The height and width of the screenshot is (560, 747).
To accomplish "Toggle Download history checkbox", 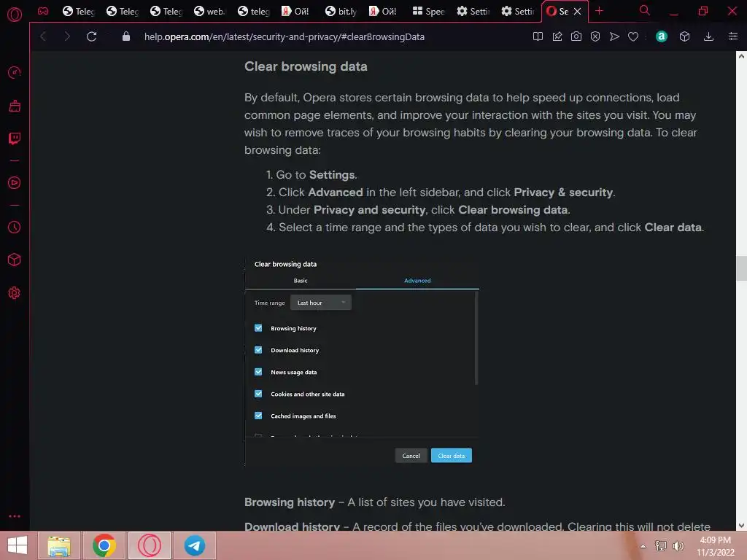I will [258, 350].
